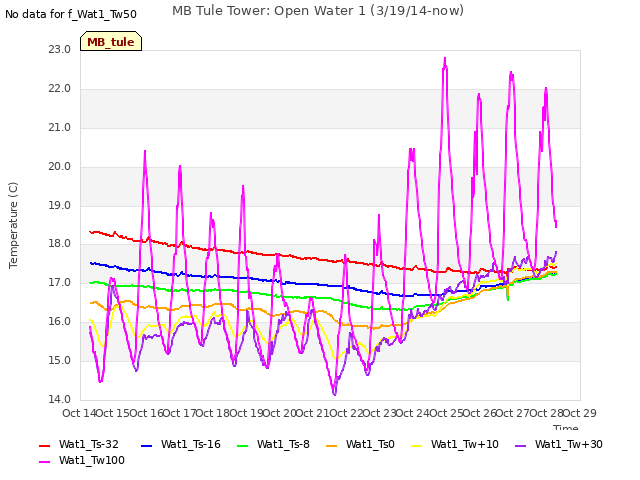Click the 15.0 y-axis tick label

point(60,360)
